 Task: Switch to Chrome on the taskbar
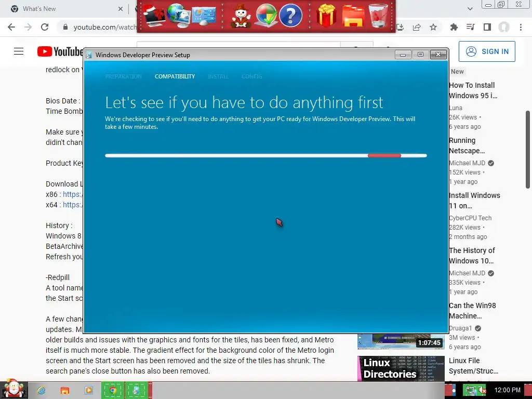tap(113, 391)
